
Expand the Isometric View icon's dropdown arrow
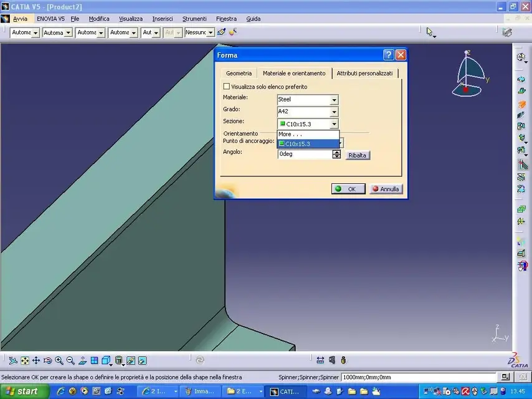(111, 364)
